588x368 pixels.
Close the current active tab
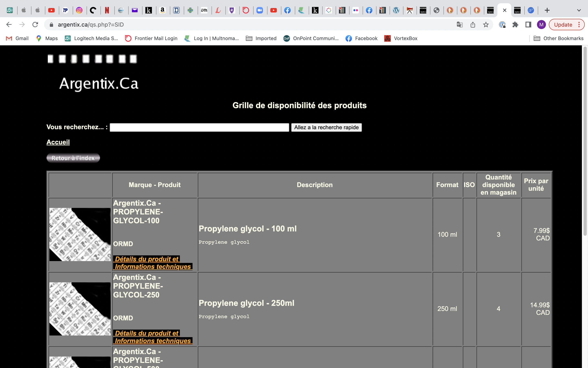(x=505, y=10)
